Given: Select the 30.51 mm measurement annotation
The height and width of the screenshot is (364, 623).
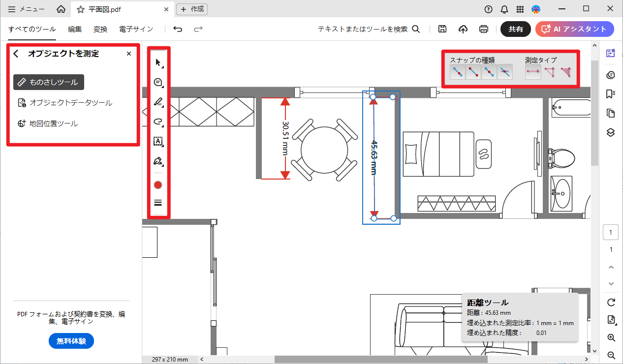Looking at the screenshot, I should click(285, 138).
